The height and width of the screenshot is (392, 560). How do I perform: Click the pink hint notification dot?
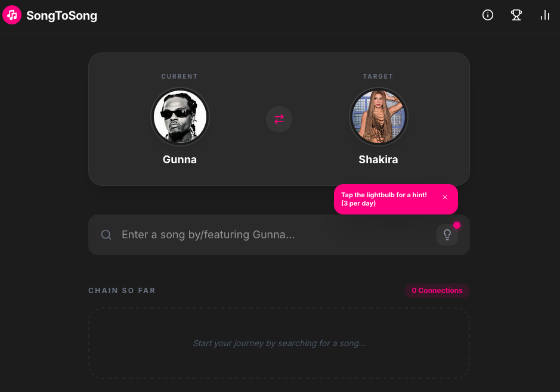click(x=457, y=225)
